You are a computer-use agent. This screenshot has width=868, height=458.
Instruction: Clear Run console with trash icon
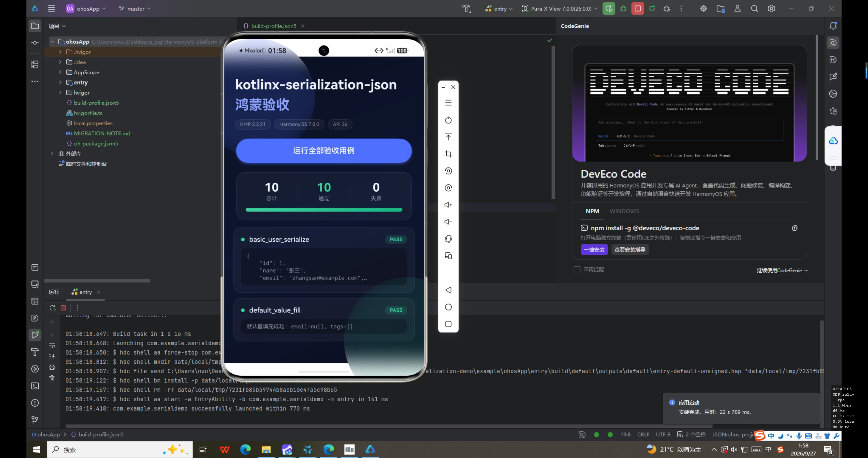[x=52, y=378]
